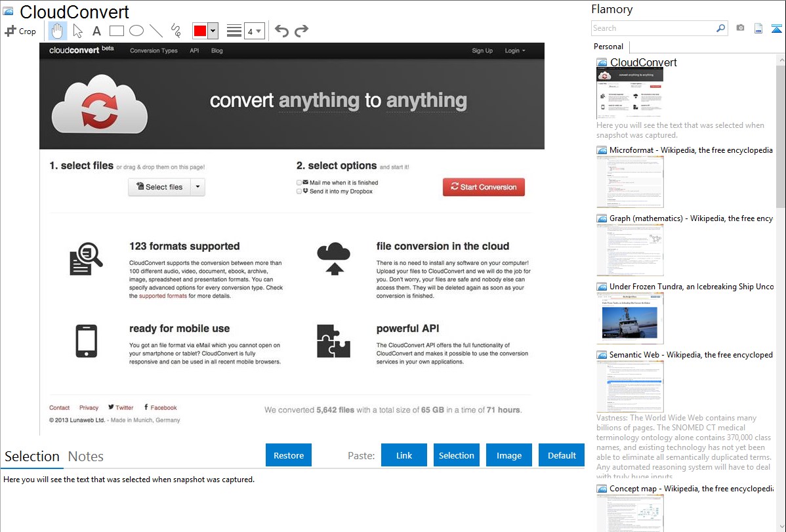The width and height of the screenshot is (786, 532).
Task: Click the camera capture icon
Action: pos(740,28)
